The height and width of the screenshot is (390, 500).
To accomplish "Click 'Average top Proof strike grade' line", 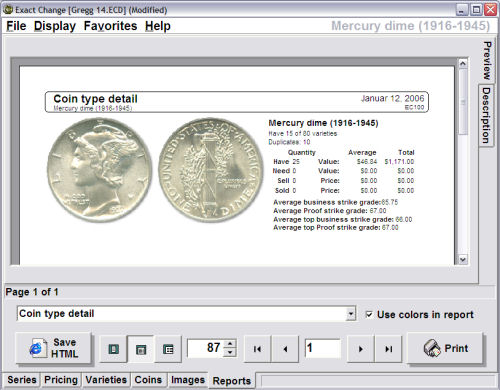I will click(x=336, y=228).
